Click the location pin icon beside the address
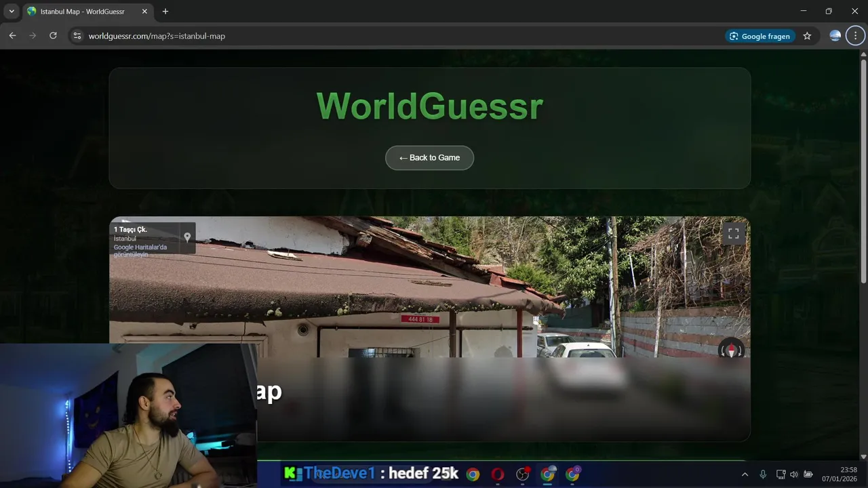The width and height of the screenshot is (868, 488). 187,237
